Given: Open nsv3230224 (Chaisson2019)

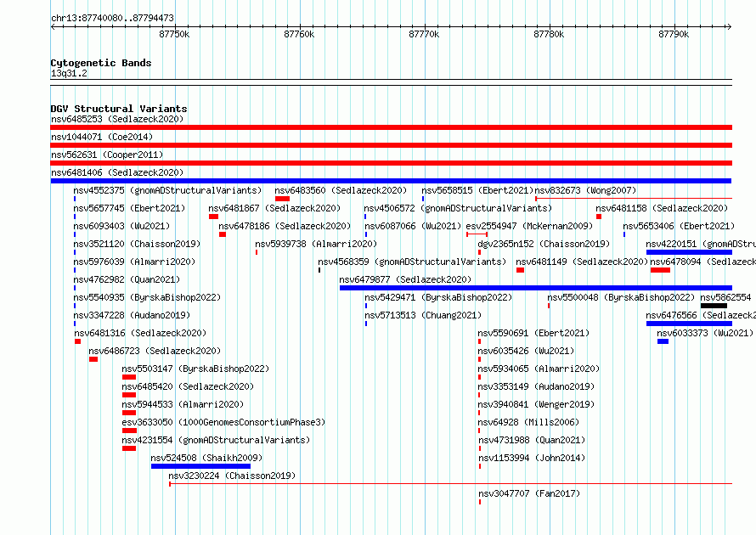Looking at the screenshot, I should [233, 476].
